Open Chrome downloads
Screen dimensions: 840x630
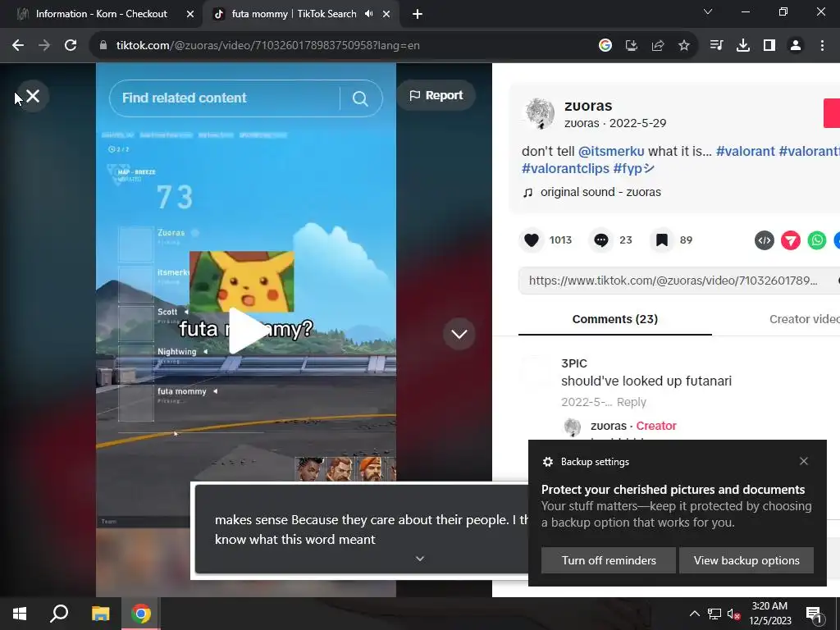coord(743,46)
